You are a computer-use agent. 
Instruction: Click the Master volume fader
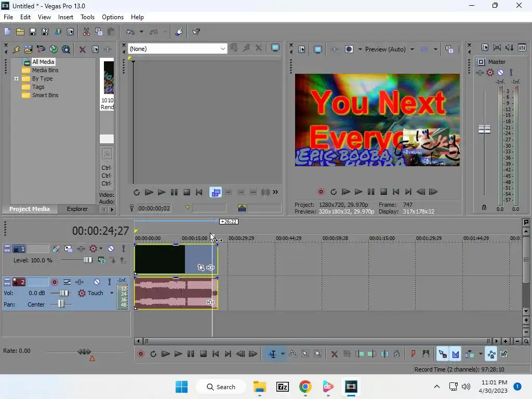484,129
